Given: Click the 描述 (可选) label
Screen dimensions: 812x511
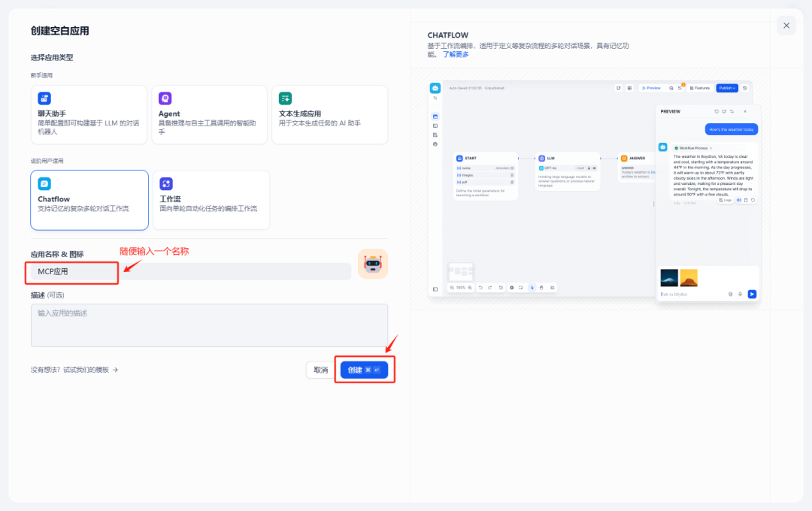Looking at the screenshot, I should click(47, 295).
